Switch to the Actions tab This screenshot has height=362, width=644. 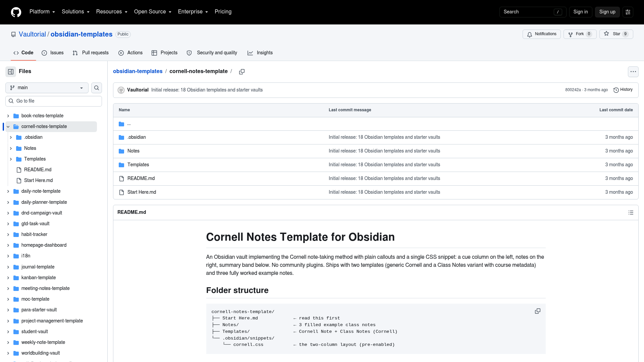(x=130, y=53)
